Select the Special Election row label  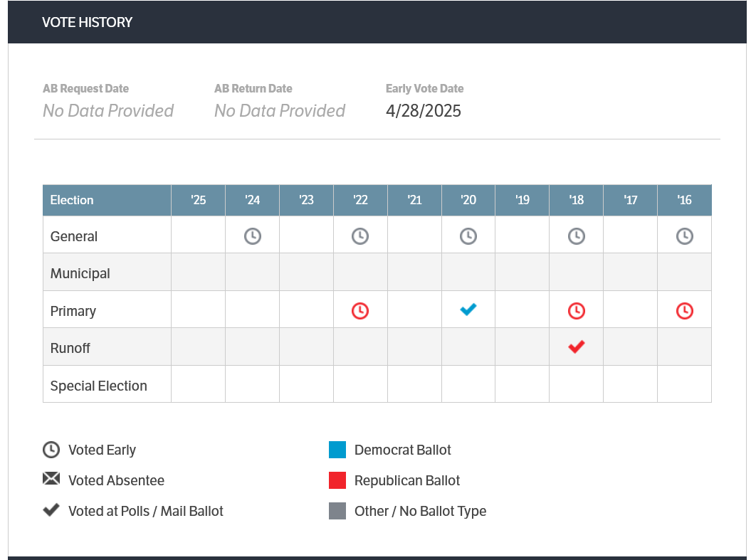click(98, 386)
